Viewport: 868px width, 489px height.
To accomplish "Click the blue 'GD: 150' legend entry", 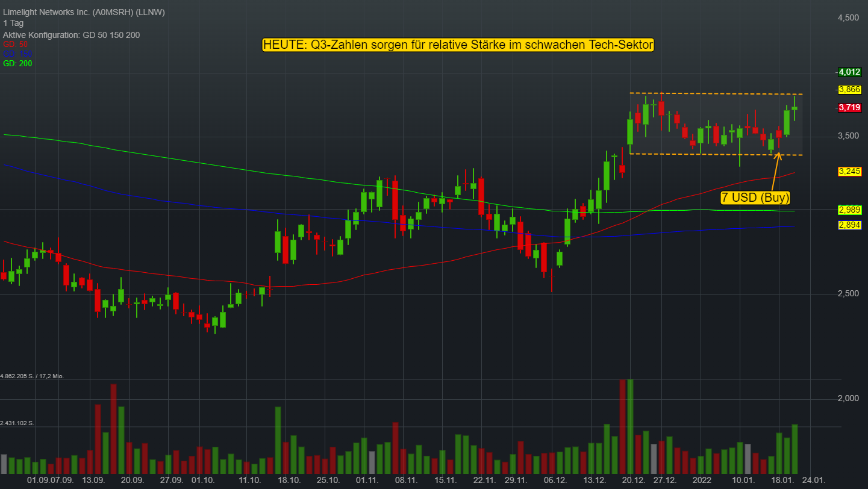I will pyautogui.click(x=17, y=54).
